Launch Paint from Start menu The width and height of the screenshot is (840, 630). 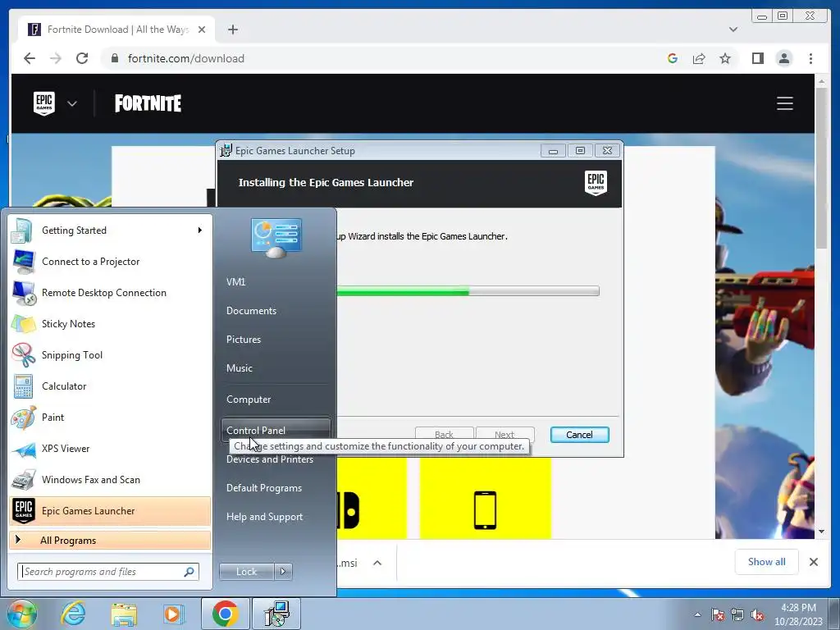coord(110,418)
